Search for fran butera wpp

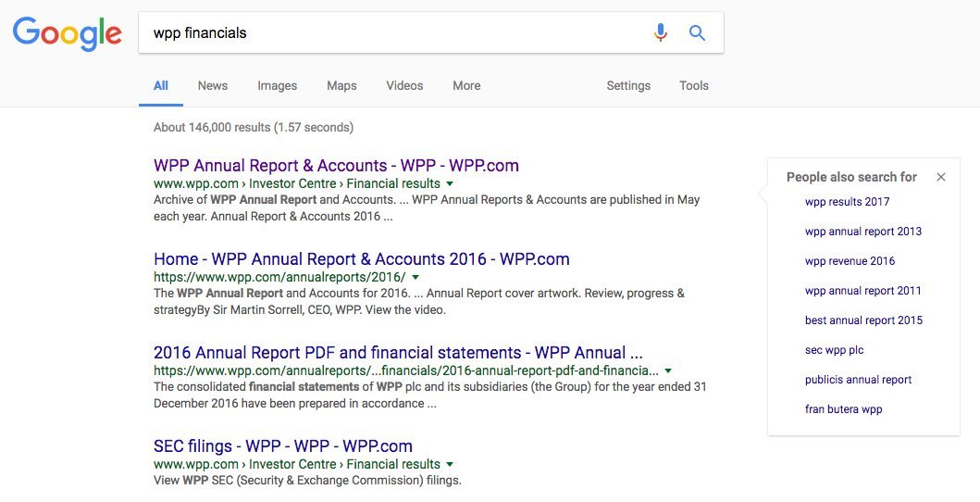843,409
